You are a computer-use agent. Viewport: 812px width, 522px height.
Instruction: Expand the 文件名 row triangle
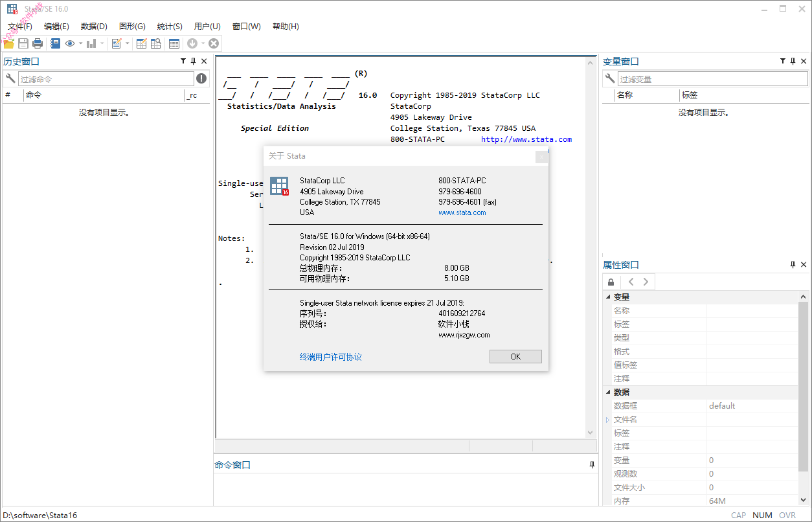coord(608,420)
